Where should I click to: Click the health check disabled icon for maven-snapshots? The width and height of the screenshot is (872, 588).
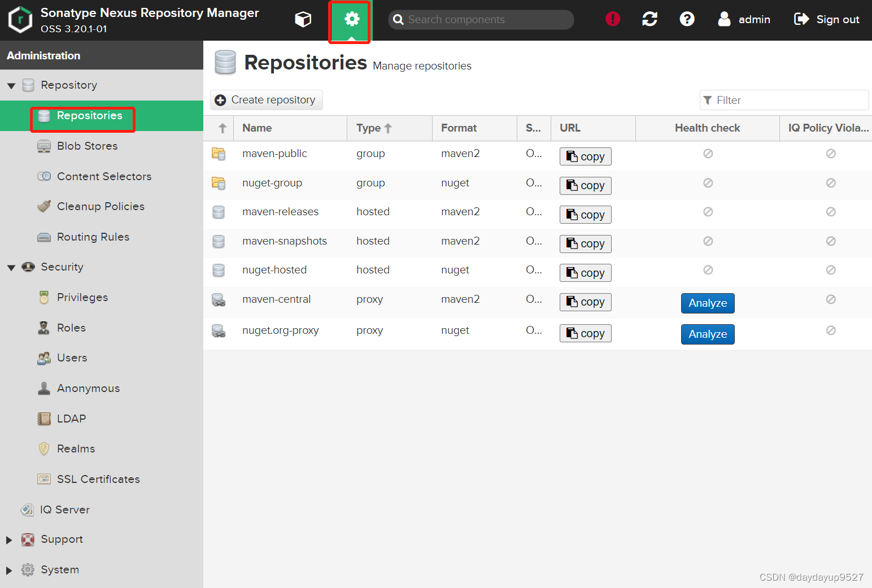(x=708, y=241)
